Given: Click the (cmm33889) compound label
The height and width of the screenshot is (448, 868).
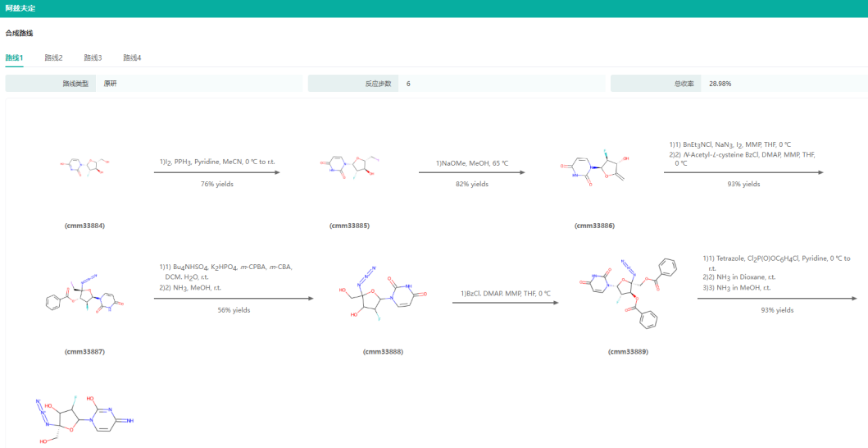Looking at the screenshot, I should coord(628,351).
